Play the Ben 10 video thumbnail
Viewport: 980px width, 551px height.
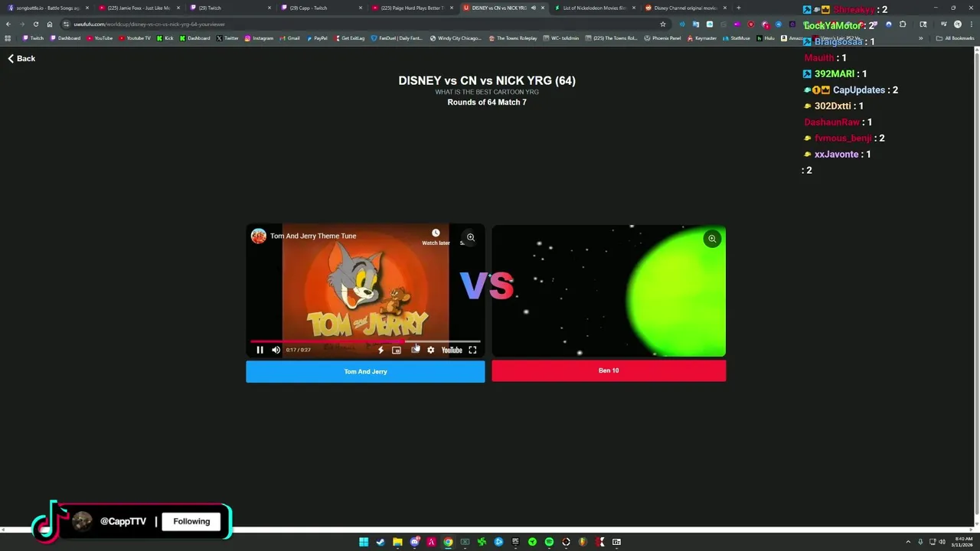(x=609, y=291)
